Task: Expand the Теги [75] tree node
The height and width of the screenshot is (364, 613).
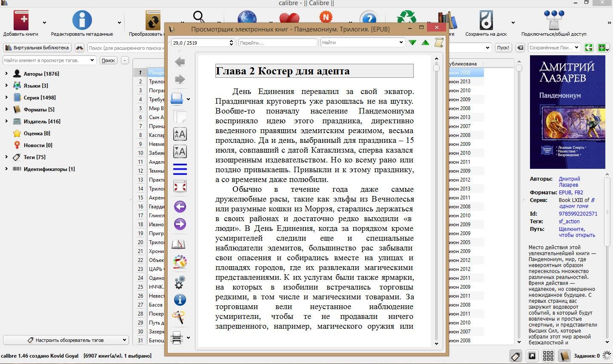Action: tap(6, 157)
